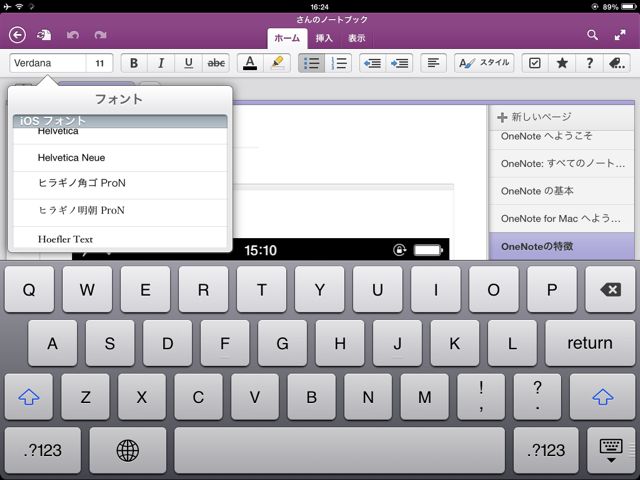
Task: Toggle the numbered list
Action: coord(339,63)
